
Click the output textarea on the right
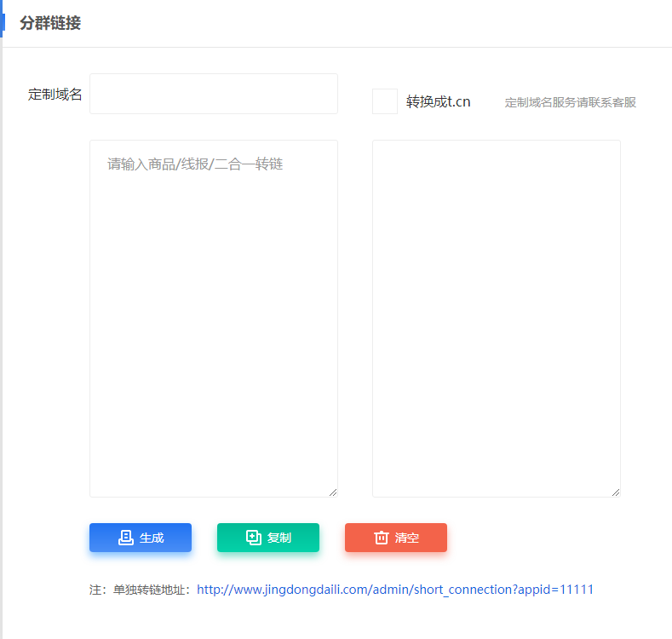coord(497,318)
